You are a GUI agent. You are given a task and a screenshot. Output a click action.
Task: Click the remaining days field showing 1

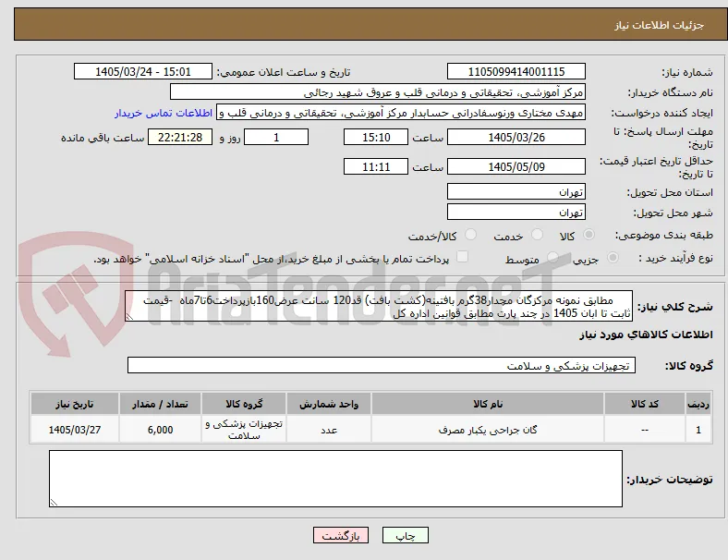coord(276,137)
